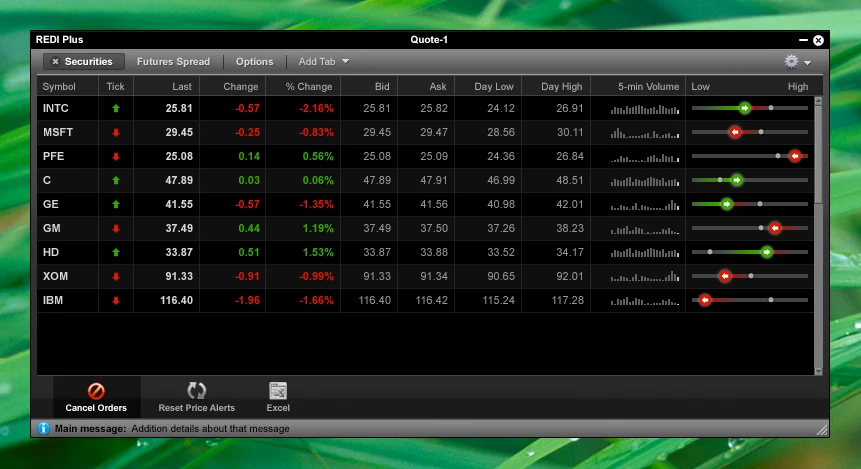The width and height of the screenshot is (861, 469).
Task: Export quotes using the Excel icon
Action: pyautogui.click(x=278, y=390)
